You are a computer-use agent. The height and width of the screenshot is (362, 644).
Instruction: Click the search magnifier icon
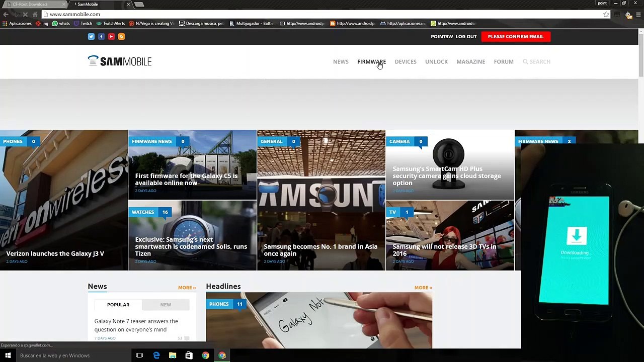(525, 62)
